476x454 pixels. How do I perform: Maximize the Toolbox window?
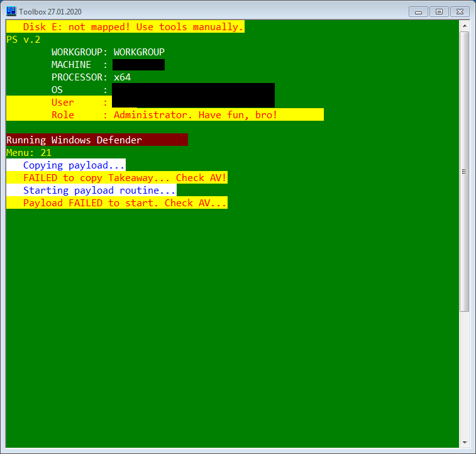pos(439,12)
